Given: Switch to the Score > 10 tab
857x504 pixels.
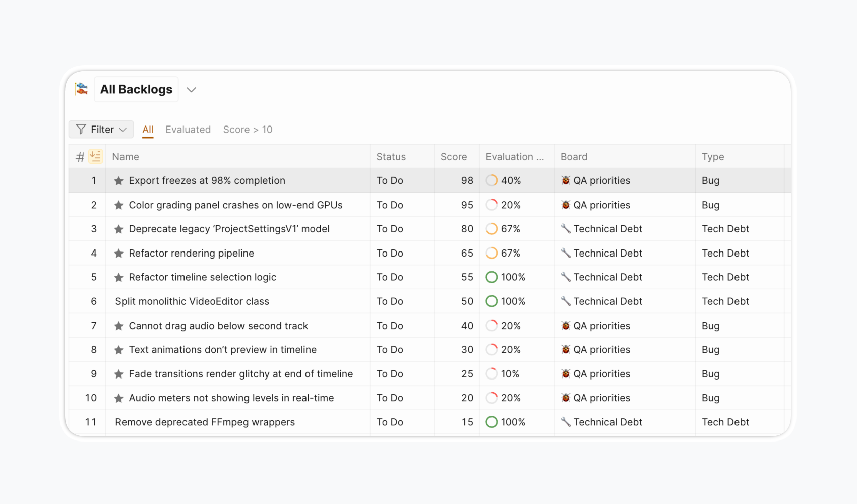Looking at the screenshot, I should pos(248,130).
